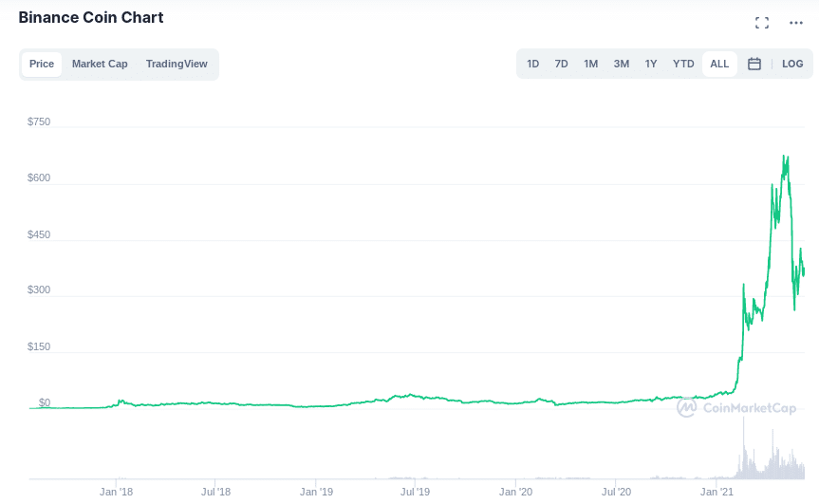Click the $0 axis label

click(45, 402)
